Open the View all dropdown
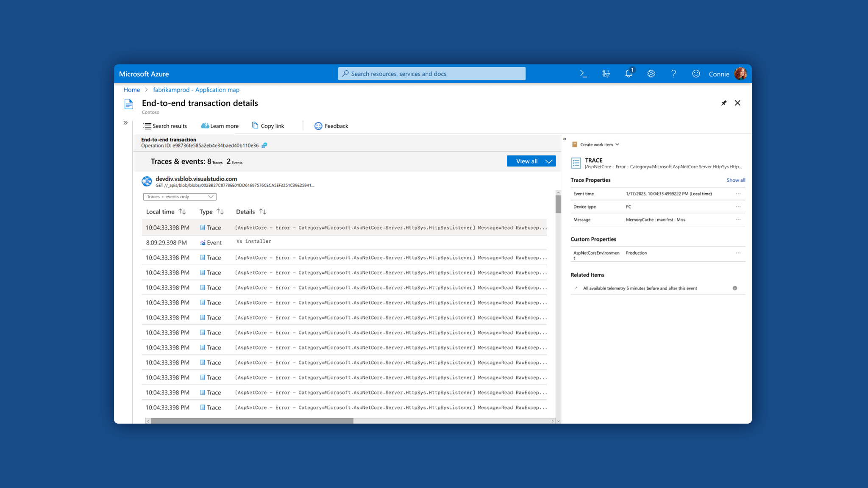The image size is (868, 488). [531, 161]
